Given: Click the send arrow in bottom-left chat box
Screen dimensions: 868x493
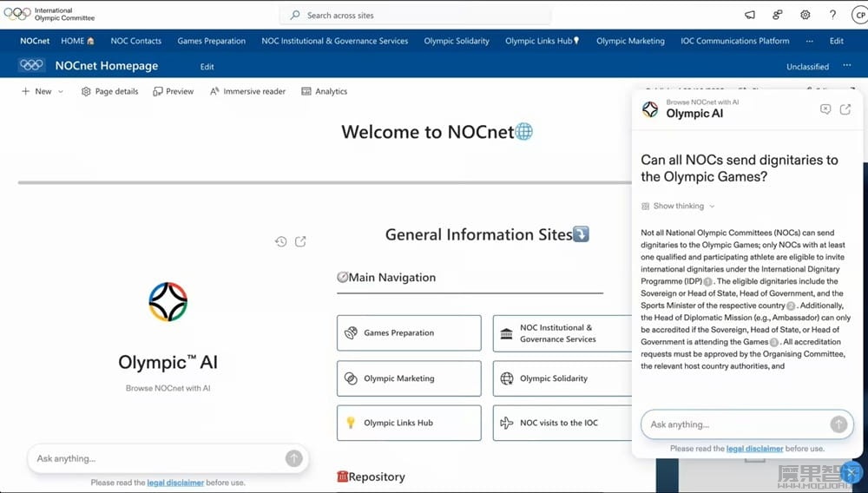Looking at the screenshot, I should (294, 458).
